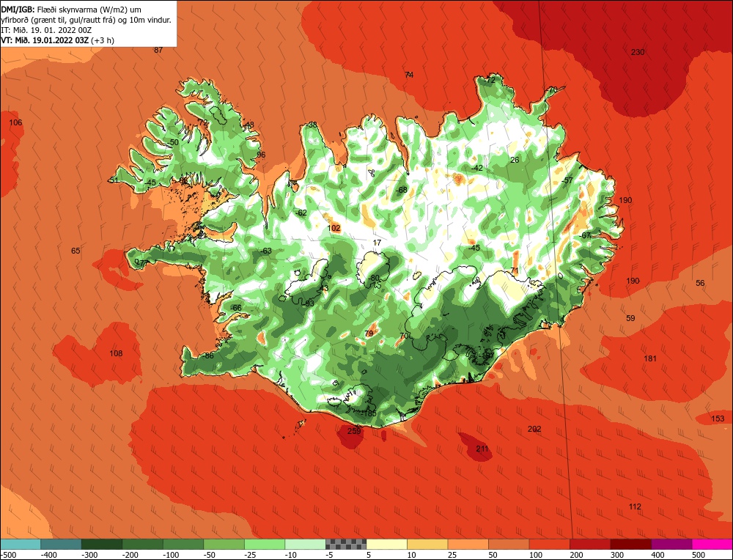733x560 pixels.
Task: Click the -68 value label in north-central Iceland
Action: 402,190
